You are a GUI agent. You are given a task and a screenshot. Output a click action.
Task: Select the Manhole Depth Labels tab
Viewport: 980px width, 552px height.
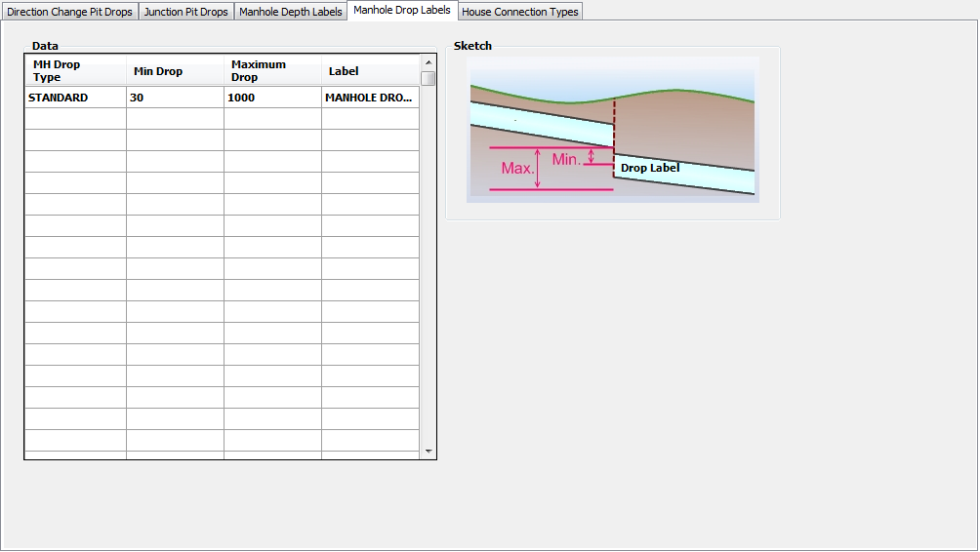pyautogui.click(x=291, y=12)
